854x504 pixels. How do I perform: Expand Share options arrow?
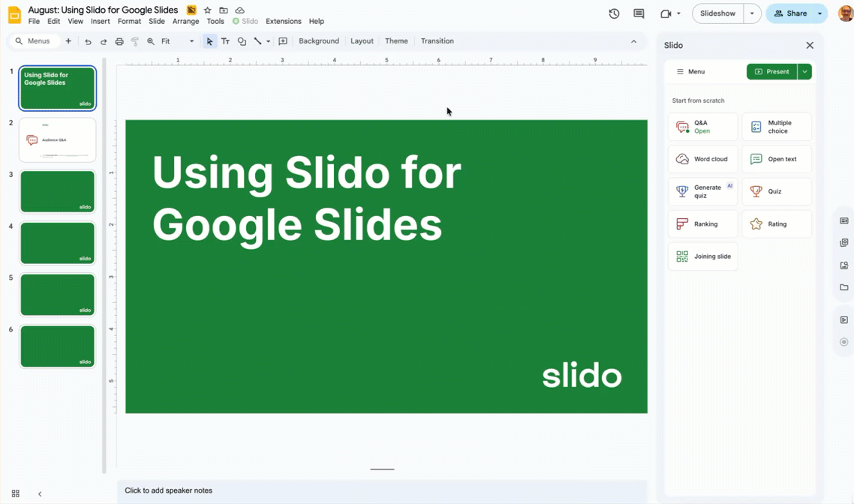pyautogui.click(x=819, y=13)
